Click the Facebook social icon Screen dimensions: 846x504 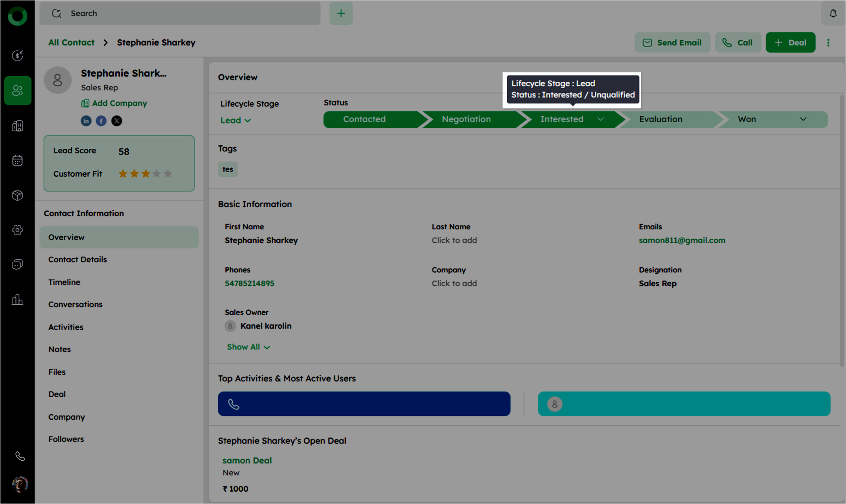pos(101,121)
